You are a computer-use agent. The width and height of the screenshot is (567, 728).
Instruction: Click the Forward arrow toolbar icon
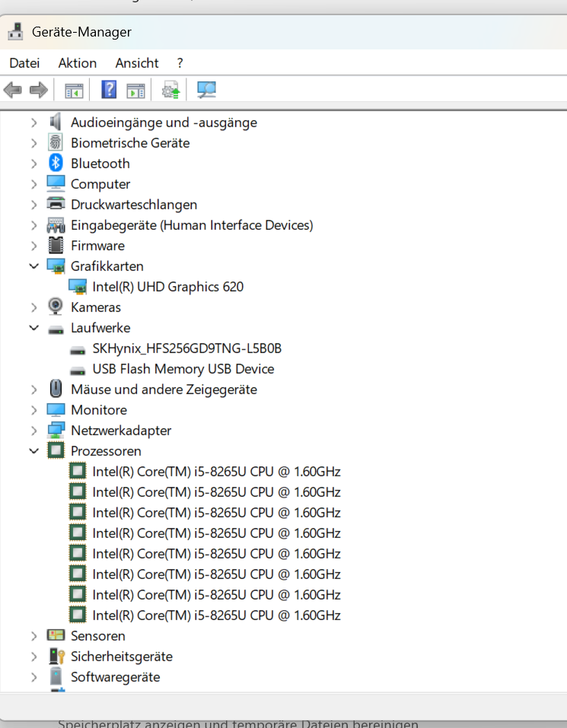pos(39,90)
